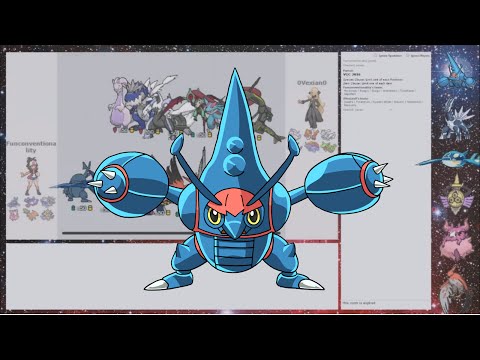Viewport: 480px width, 360px height.
Task: Click the Species Clause rule line
Action: pos(373,80)
